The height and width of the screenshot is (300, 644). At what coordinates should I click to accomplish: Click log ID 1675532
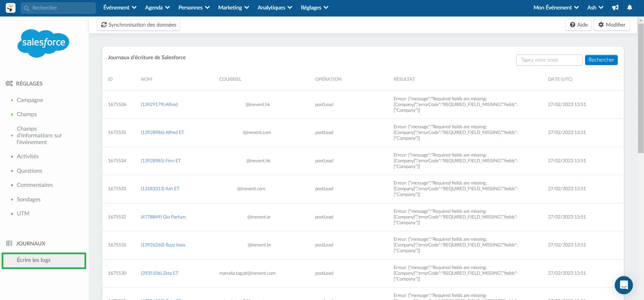(117, 217)
